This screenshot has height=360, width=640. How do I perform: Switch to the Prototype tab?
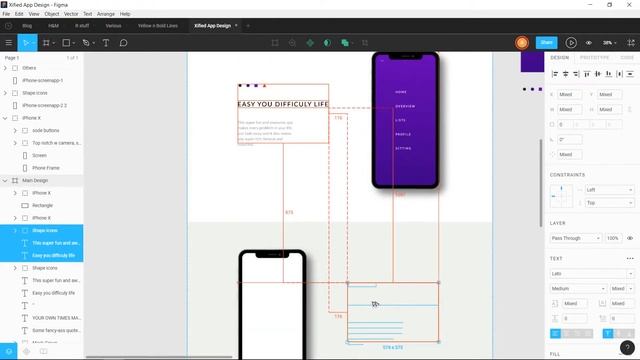pyautogui.click(x=594, y=58)
